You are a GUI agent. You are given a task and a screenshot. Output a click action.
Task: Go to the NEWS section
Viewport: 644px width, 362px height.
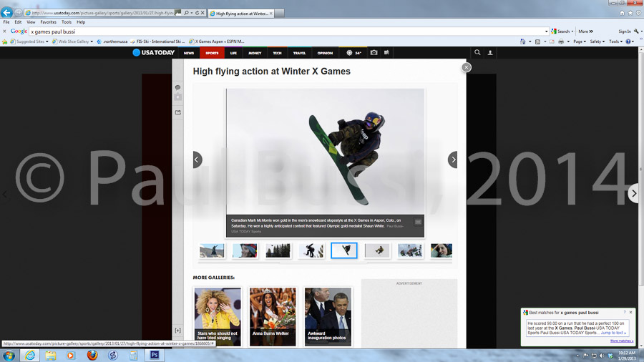pos(188,53)
